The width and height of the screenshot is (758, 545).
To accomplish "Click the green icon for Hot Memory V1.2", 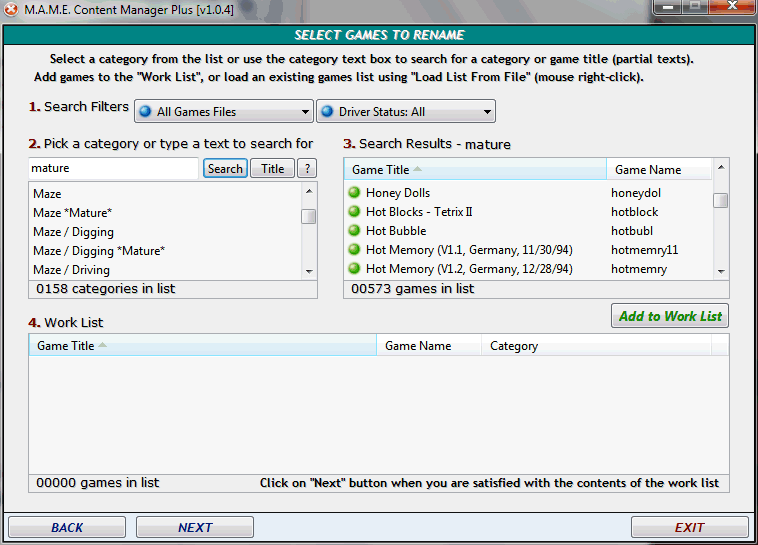I will 354,268.
